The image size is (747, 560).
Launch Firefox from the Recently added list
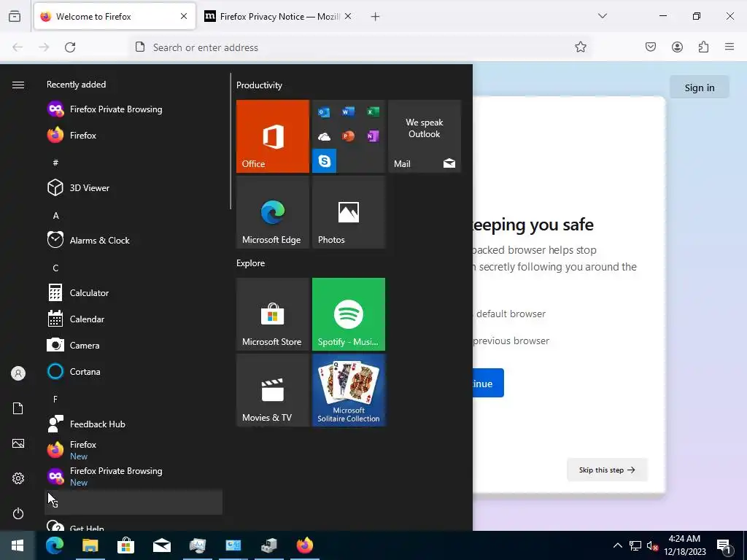pyautogui.click(x=133, y=135)
